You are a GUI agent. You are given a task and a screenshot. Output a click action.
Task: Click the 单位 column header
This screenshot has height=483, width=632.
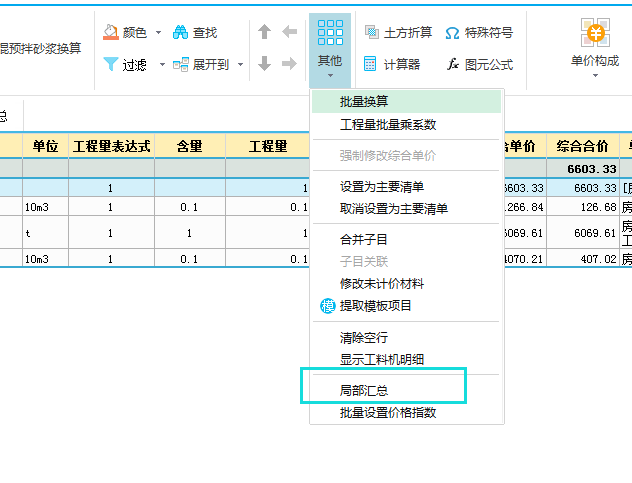click(x=46, y=146)
